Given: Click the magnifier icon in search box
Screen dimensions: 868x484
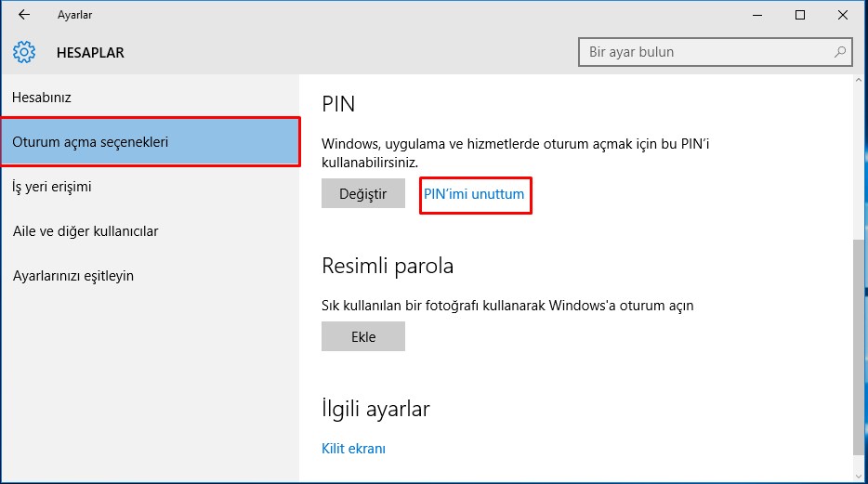Looking at the screenshot, I should tap(839, 52).
